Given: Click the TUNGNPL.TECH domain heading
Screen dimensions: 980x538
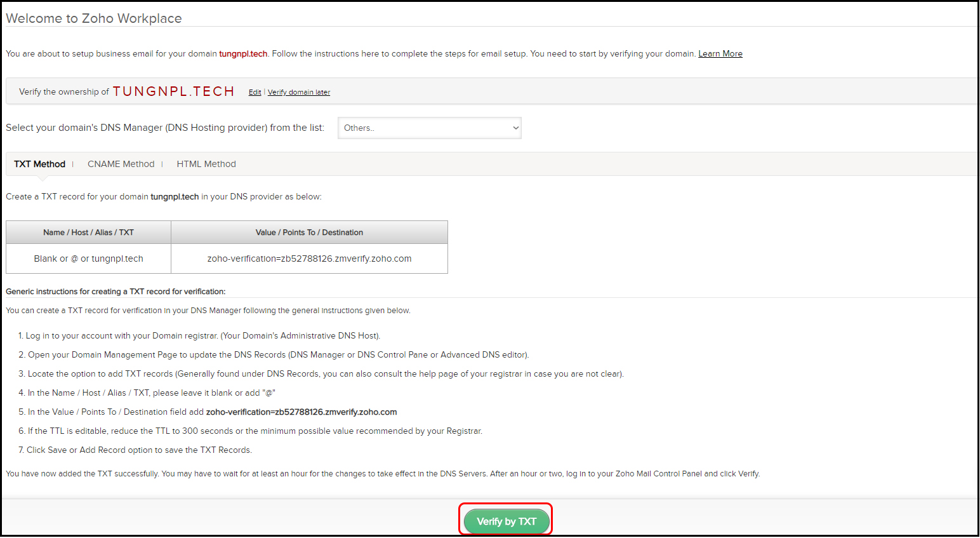Looking at the screenshot, I should click(x=174, y=91).
